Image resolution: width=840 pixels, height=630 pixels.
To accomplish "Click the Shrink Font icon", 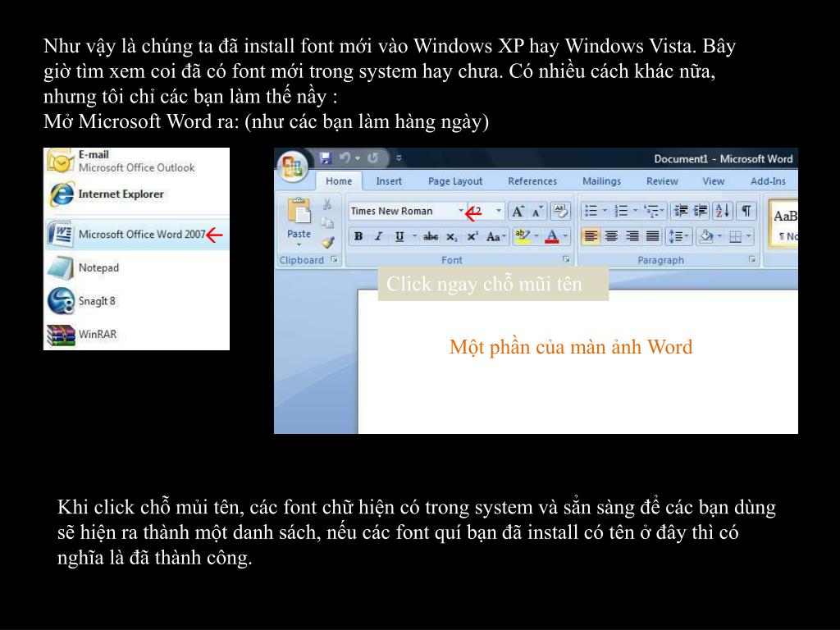I will coord(536,211).
